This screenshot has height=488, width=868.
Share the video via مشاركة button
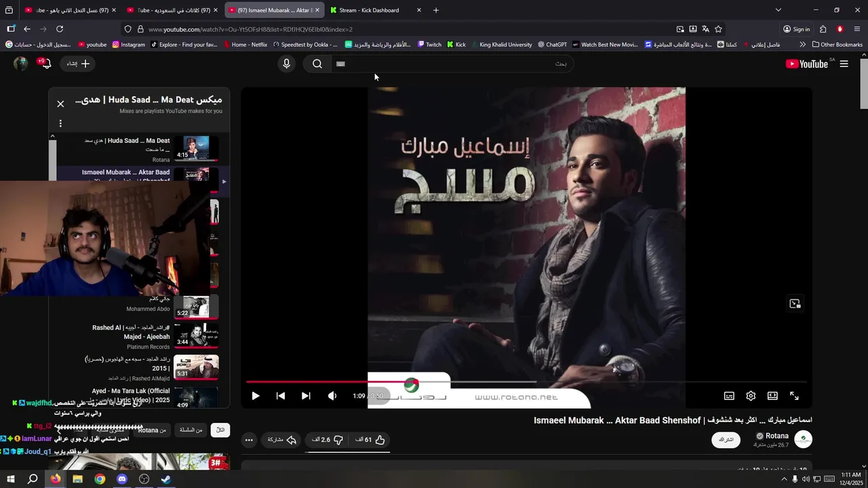coord(281,440)
